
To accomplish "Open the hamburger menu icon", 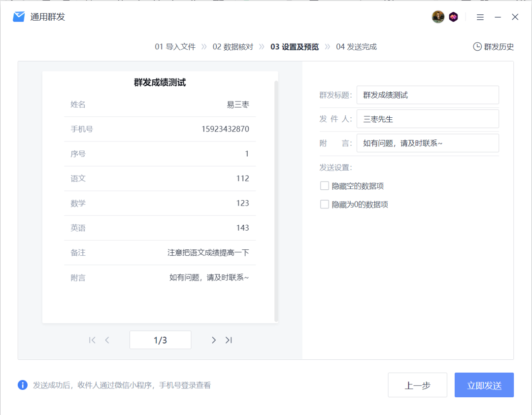I will pyautogui.click(x=480, y=16).
